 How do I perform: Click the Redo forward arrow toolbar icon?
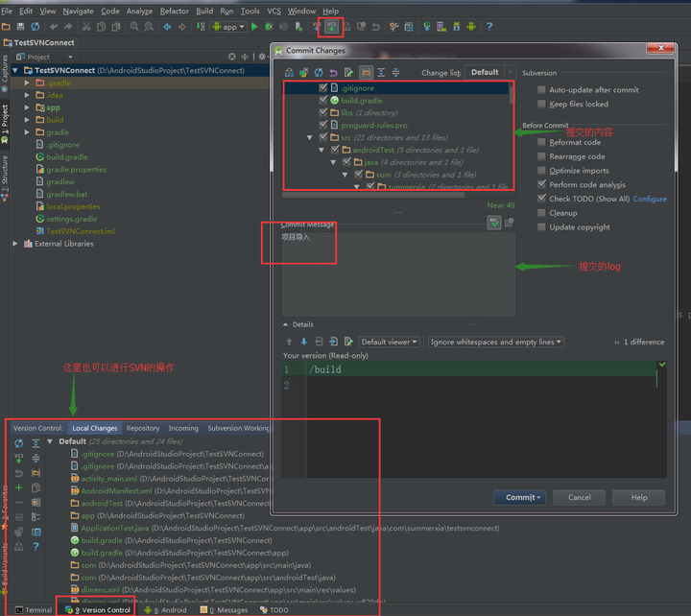tap(68, 27)
